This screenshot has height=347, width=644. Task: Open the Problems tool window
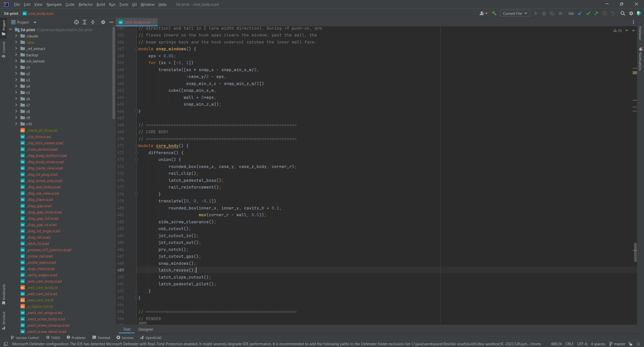point(76,338)
